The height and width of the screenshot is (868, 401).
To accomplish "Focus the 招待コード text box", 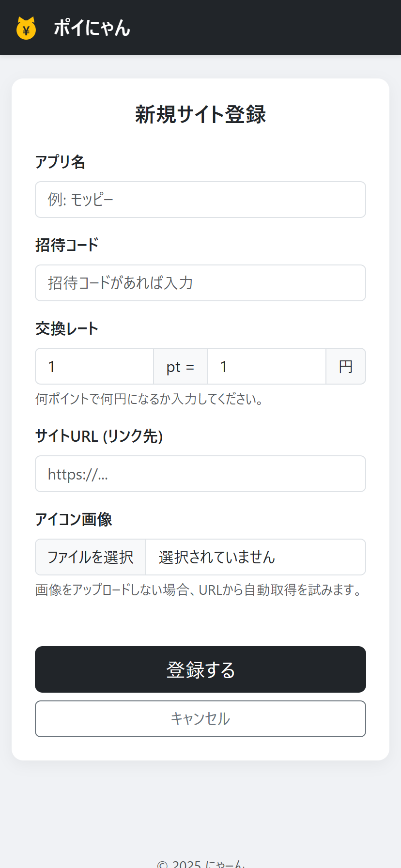I will point(200,283).
